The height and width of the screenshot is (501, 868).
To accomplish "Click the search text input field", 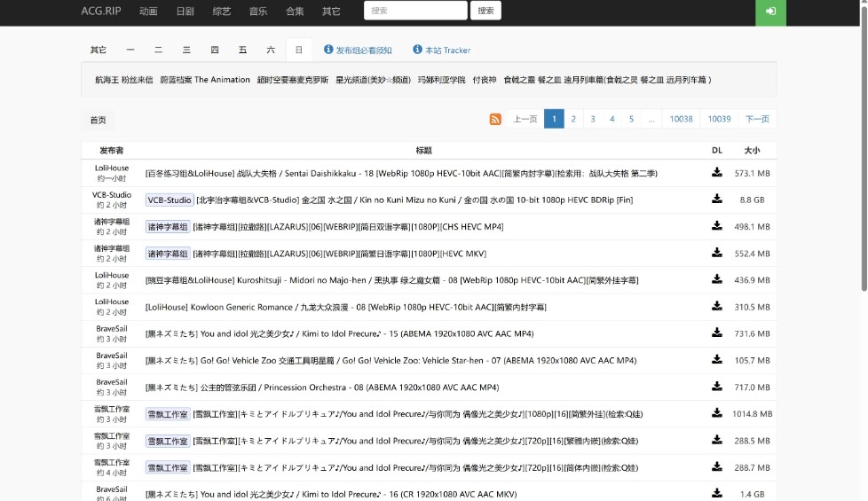I will click(414, 11).
